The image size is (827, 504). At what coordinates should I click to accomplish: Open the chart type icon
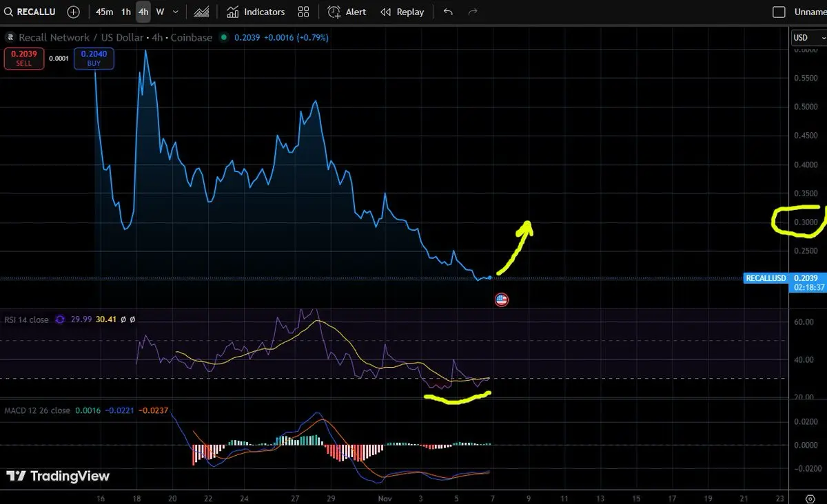tap(201, 12)
